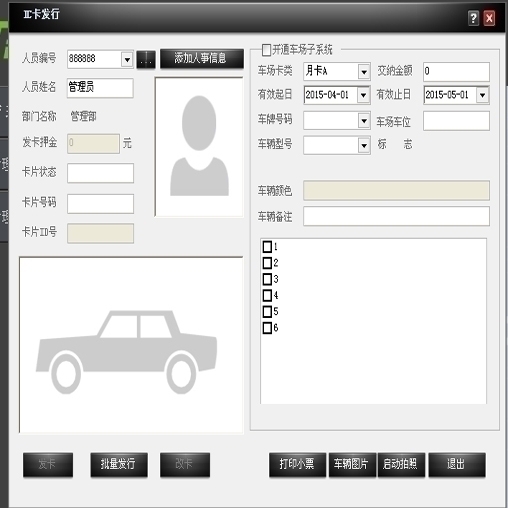Screen dimensions: 508x508
Task: Enable the 开通车场子系统 checkbox
Action: [266, 50]
